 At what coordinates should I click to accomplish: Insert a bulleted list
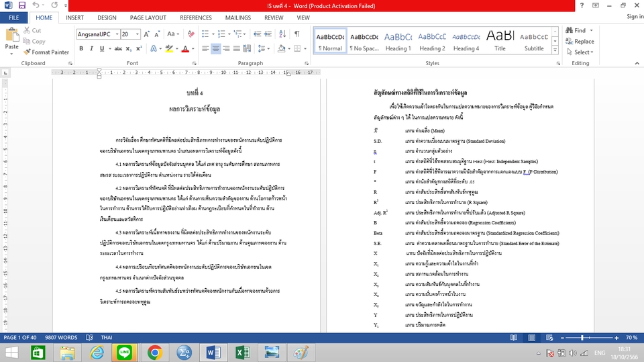tap(205, 34)
